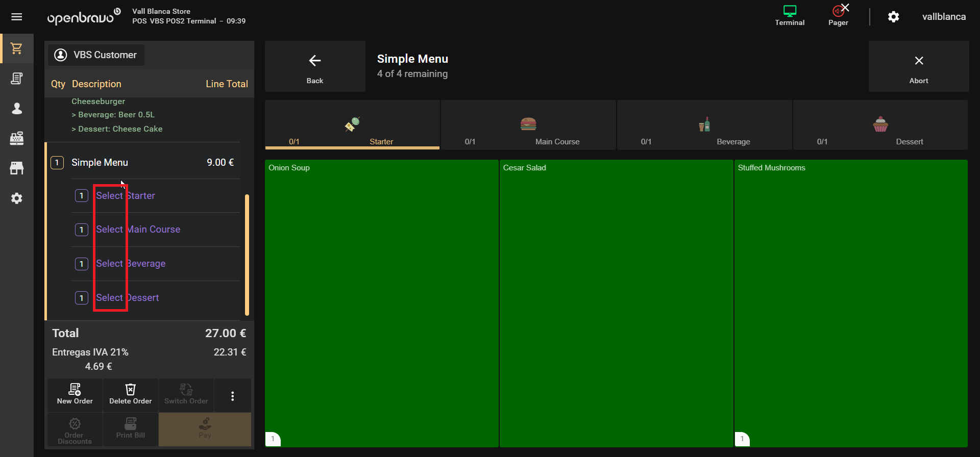The height and width of the screenshot is (457, 980).
Task: Select the shopping cart sidebar icon
Action: (17, 48)
